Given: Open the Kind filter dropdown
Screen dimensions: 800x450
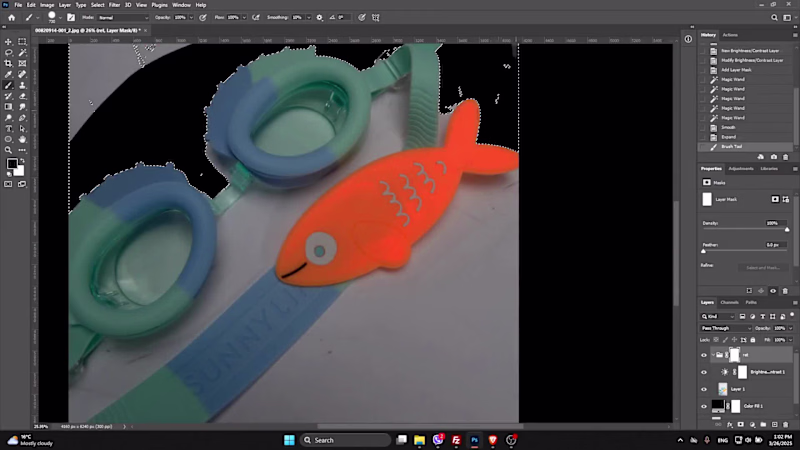Looking at the screenshot, I should pyautogui.click(x=717, y=316).
